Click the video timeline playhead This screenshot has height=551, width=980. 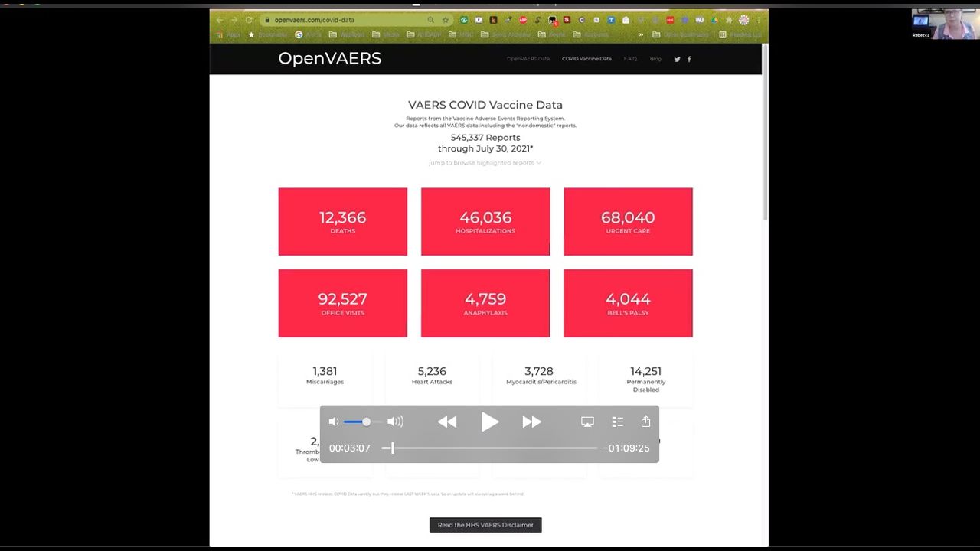[392, 448]
